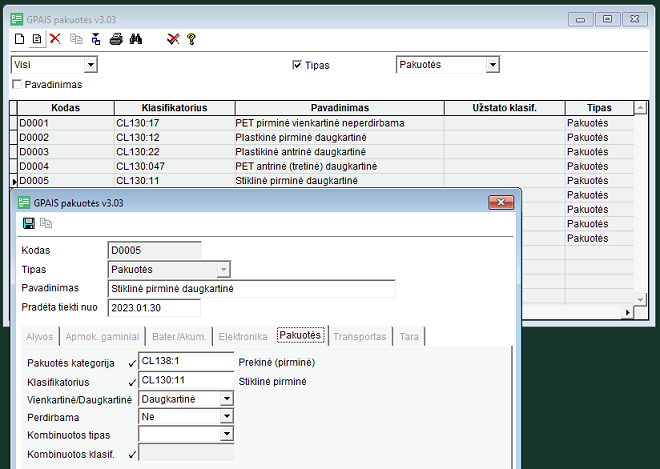Open the Tipas dropdown in the dialog
Screen dimensions: 660x469
(x=224, y=269)
